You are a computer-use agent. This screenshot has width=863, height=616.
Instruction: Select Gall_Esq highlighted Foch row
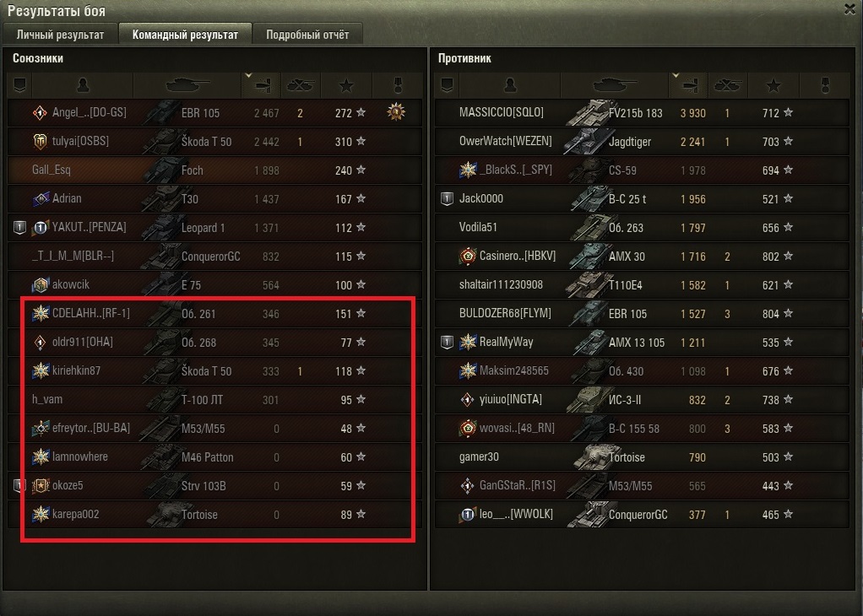pyautogui.click(x=214, y=170)
